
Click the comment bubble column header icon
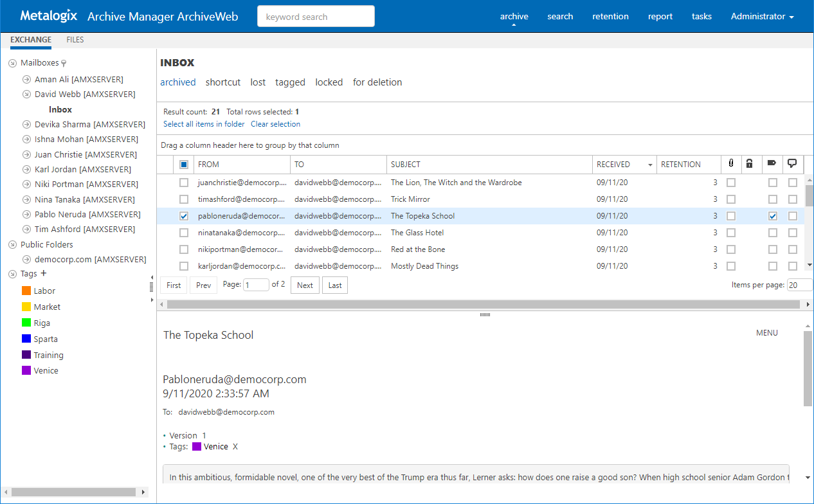click(x=792, y=164)
